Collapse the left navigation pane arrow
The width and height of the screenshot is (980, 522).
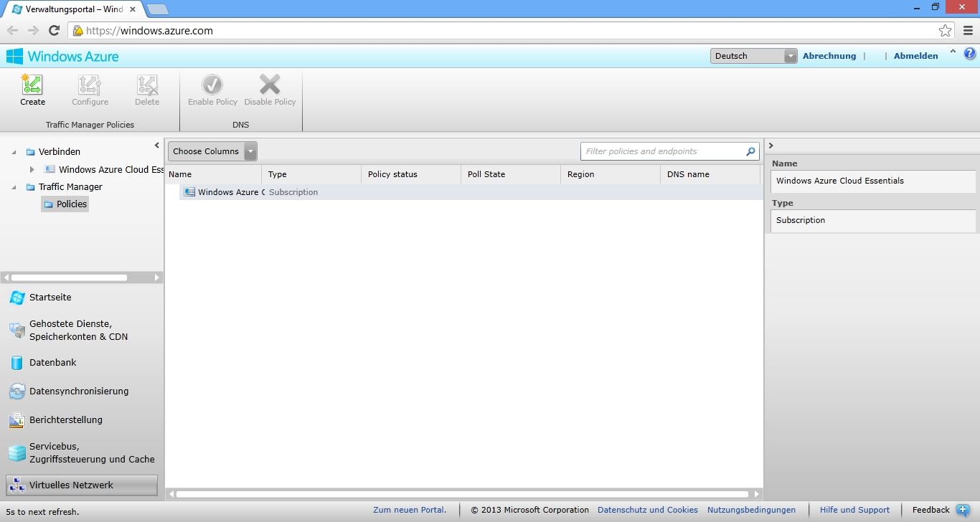point(157,146)
